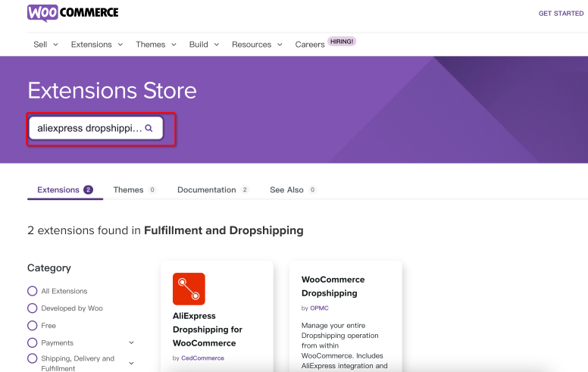The height and width of the screenshot is (372, 588).
Task: Switch to the See Also tab
Action: pyautogui.click(x=293, y=189)
